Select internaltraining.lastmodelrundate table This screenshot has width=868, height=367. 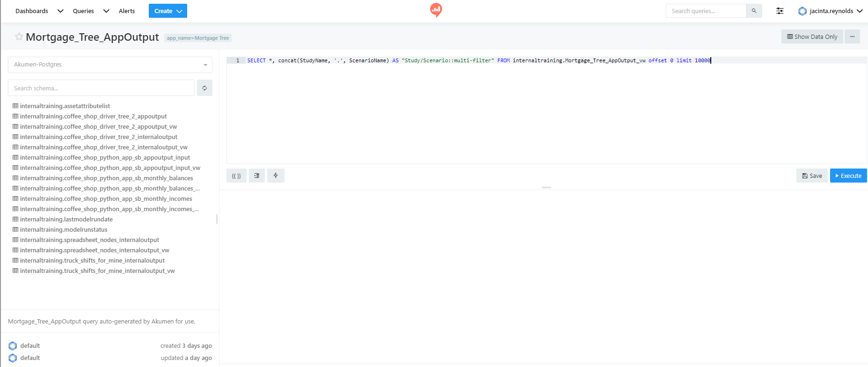pyautogui.click(x=66, y=219)
